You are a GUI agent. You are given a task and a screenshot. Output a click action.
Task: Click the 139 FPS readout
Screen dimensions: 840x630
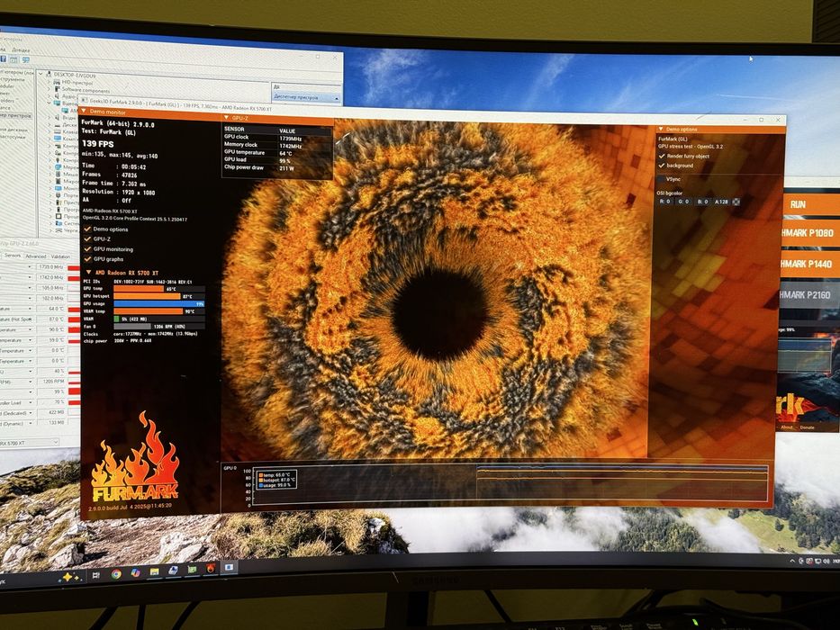[97, 144]
